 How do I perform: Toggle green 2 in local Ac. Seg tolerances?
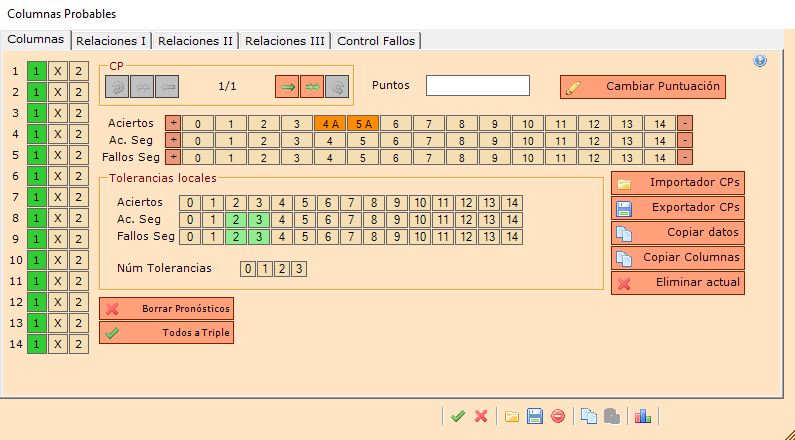pos(236,220)
